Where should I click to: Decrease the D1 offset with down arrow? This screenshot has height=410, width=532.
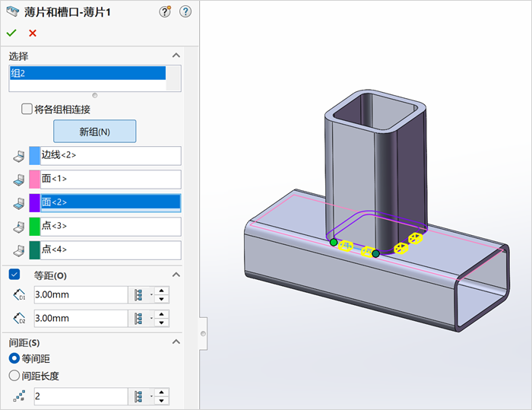tap(161, 299)
